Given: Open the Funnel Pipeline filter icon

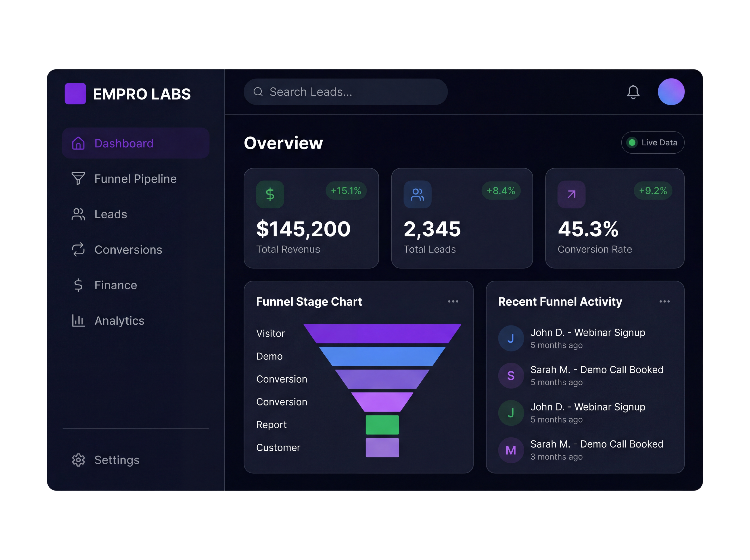Looking at the screenshot, I should [78, 179].
